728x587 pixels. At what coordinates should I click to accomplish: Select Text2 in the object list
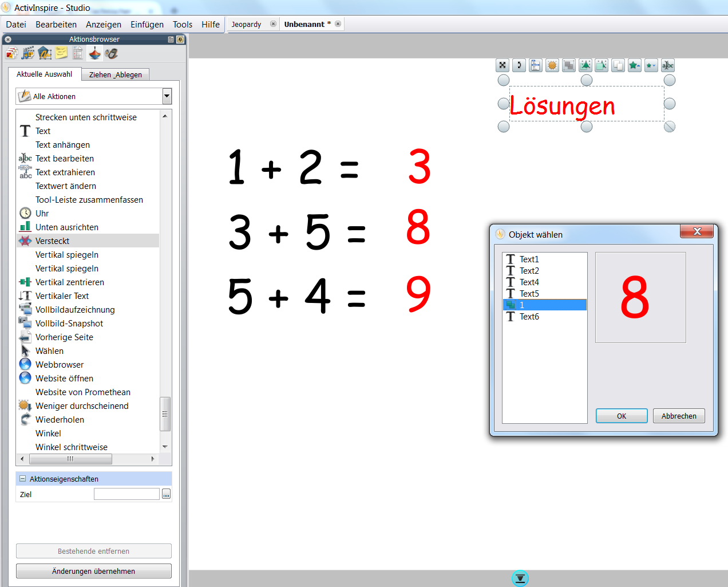click(545, 271)
